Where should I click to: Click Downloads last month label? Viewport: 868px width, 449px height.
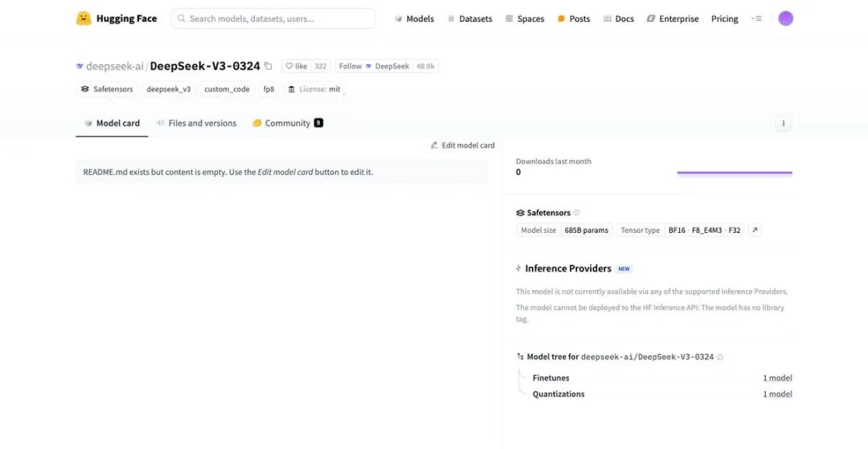554,161
